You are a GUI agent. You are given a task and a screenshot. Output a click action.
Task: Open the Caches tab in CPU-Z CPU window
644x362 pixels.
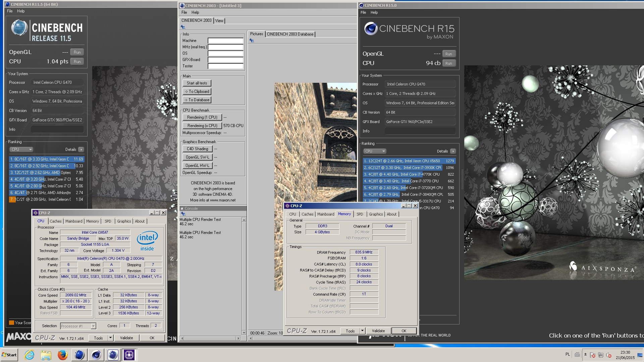[56, 221]
